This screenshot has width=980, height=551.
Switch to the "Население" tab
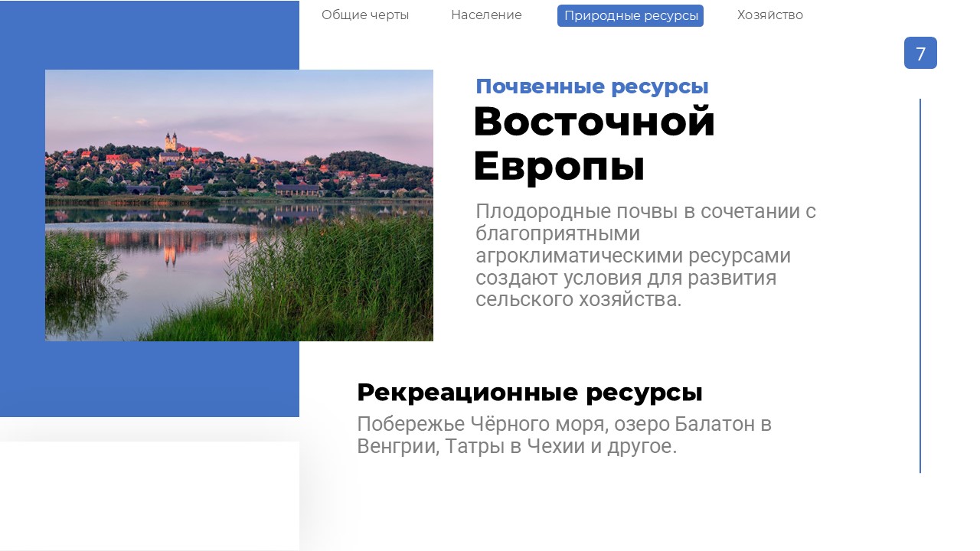(x=486, y=15)
